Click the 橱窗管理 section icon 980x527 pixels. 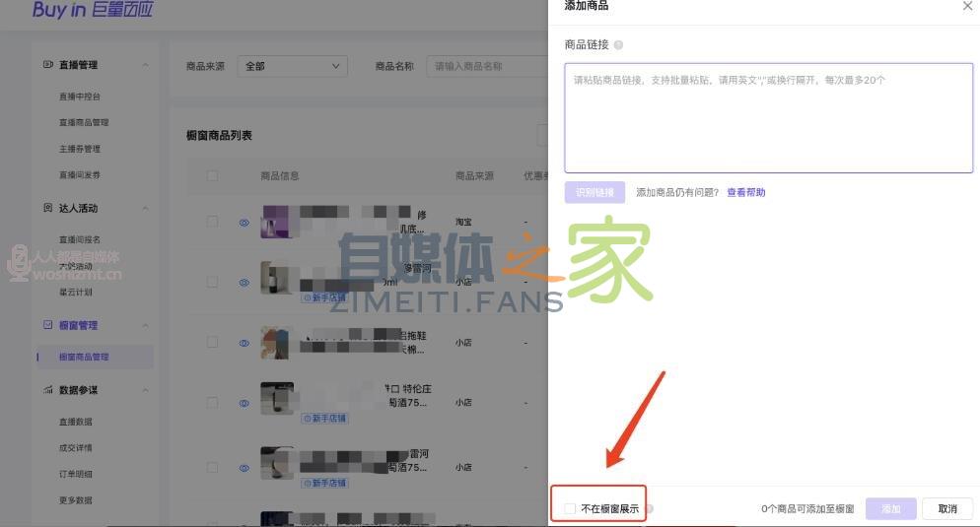[48, 325]
